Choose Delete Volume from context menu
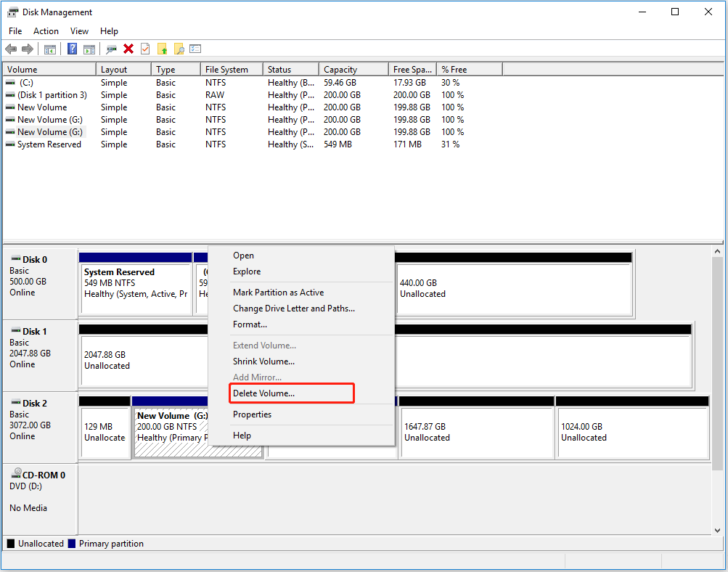728x572 pixels. click(x=263, y=393)
